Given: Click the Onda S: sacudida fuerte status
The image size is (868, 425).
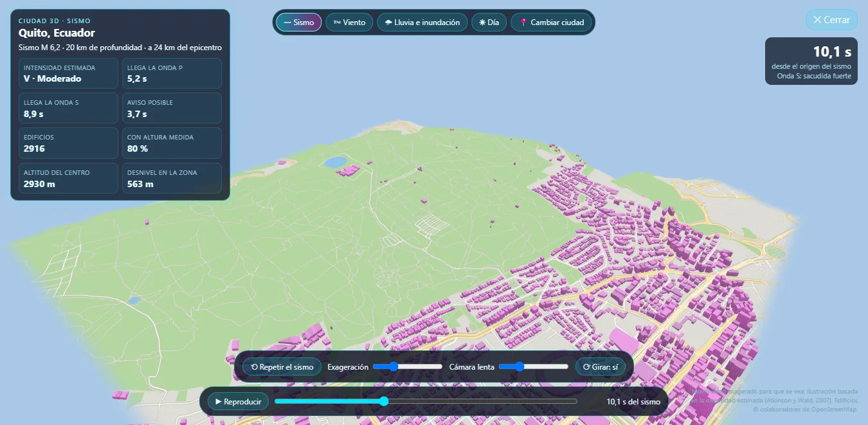Looking at the screenshot, I should pyautogui.click(x=814, y=76).
